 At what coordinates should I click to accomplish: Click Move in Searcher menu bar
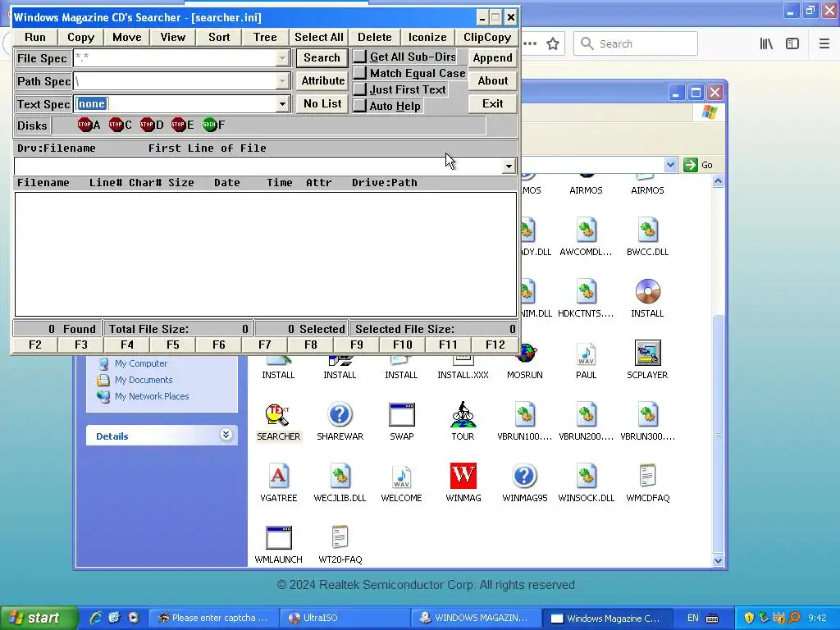click(x=127, y=37)
